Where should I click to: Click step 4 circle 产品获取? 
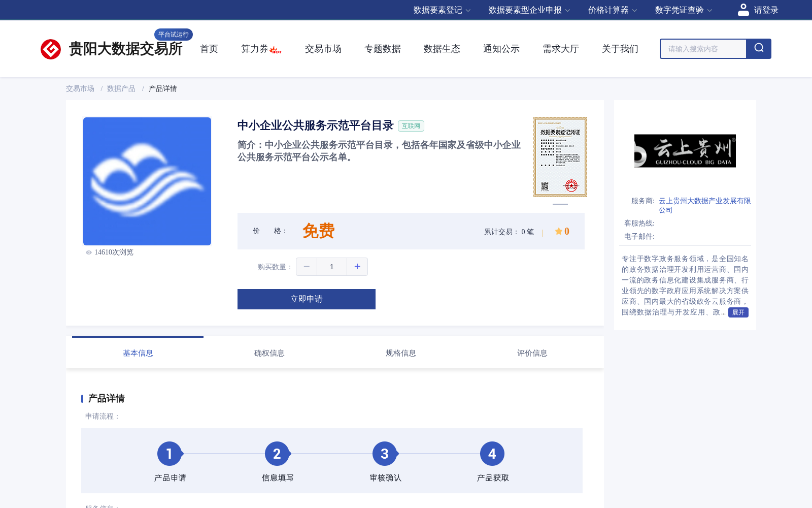492,454
